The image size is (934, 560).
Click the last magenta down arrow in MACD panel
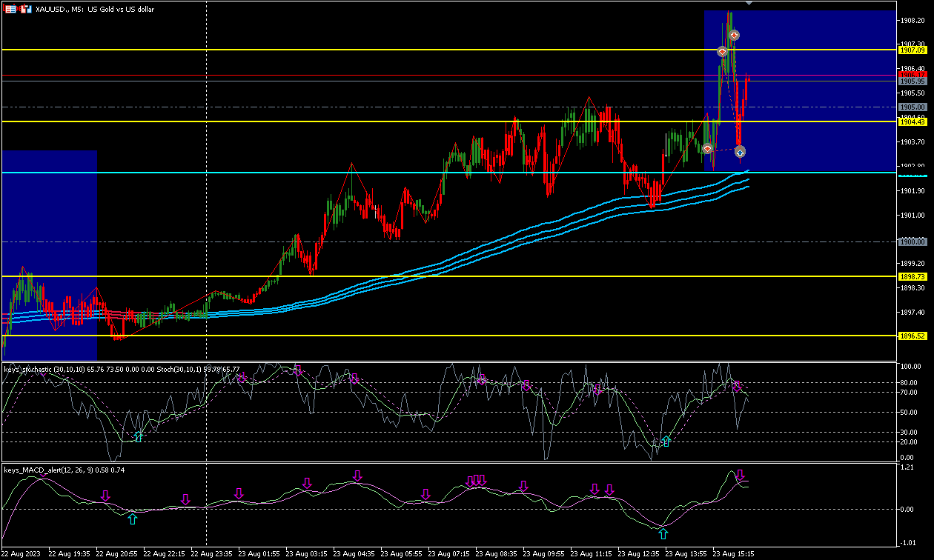click(x=740, y=476)
